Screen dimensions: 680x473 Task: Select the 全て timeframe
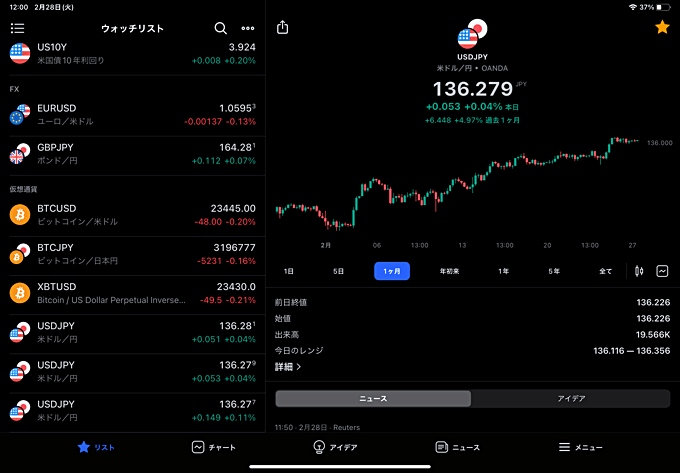pyautogui.click(x=605, y=271)
